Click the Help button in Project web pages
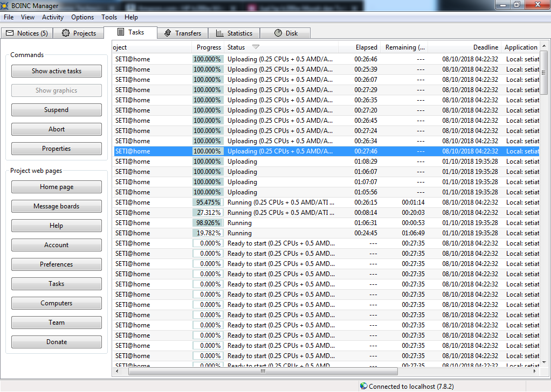This screenshot has width=551, height=392. [56, 225]
